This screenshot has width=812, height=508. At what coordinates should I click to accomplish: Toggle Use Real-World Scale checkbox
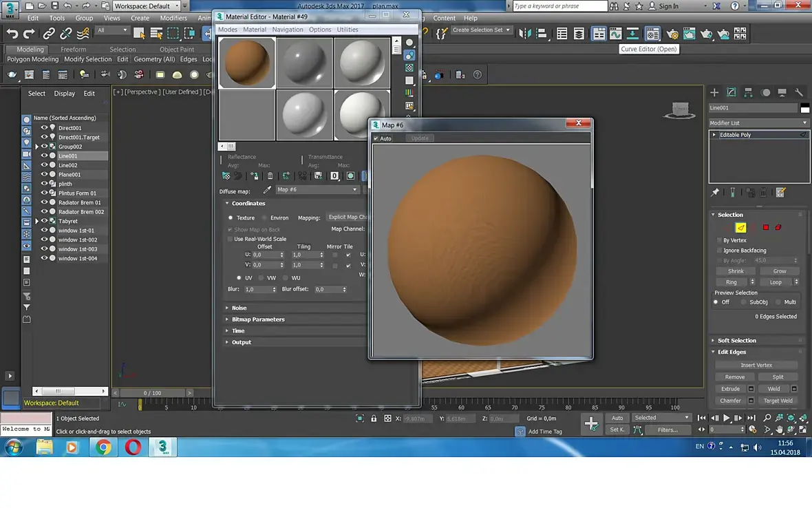pyautogui.click(x=230, y=239)
